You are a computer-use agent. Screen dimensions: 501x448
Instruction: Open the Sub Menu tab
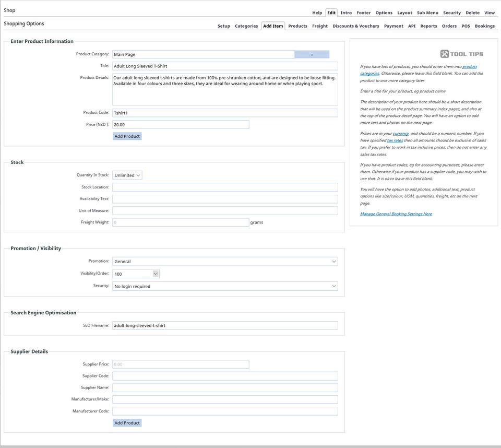point(427,13)
